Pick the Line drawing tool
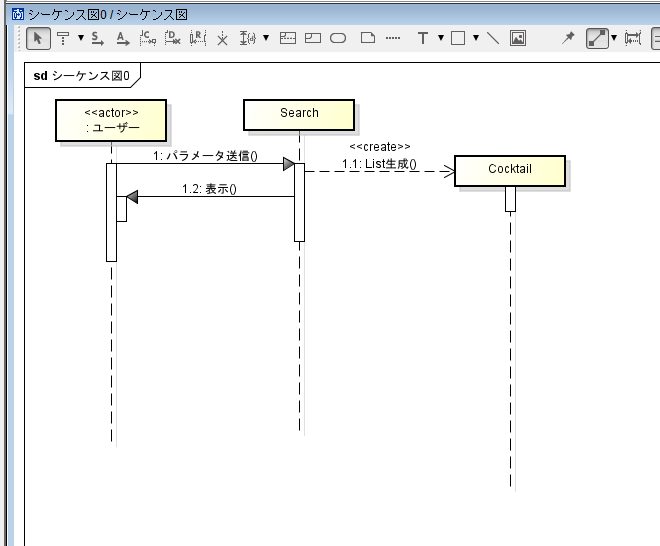The image size is (660, 546). pos(493,38)
